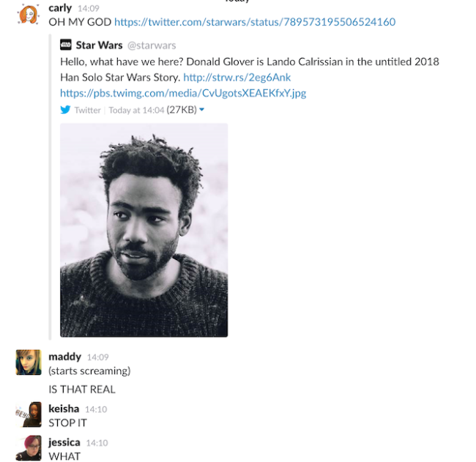Click carly's avatar icon
Viewport: 476px width, 462px height.
pyautogui.click(x=29, y=14)
